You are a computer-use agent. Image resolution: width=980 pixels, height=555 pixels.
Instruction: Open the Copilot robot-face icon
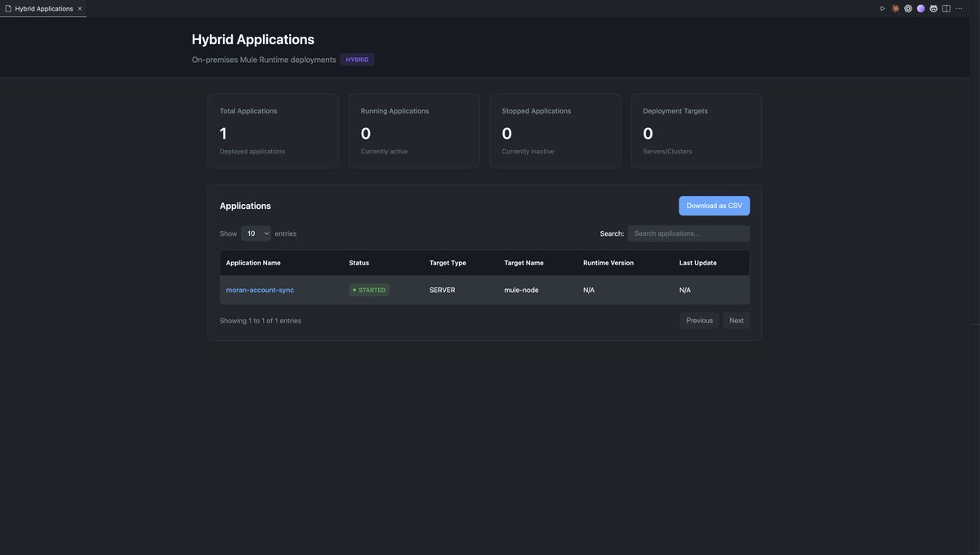[933, 8]
